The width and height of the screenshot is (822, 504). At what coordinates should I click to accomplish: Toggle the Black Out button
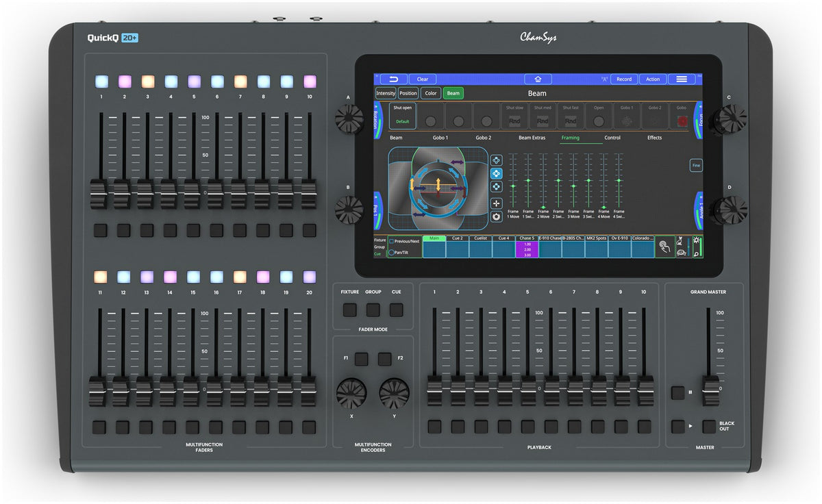pos(709,427)
